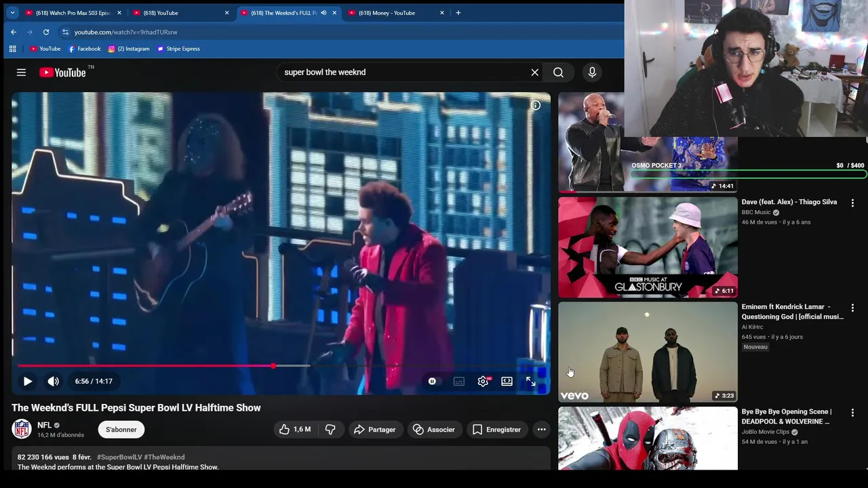Enter fullscreen mode

point(530,381)
